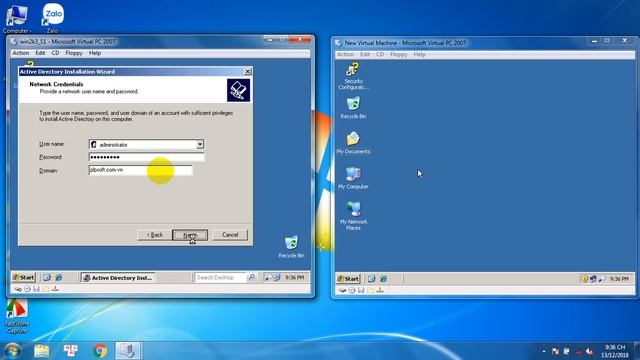The height and width of the screenshot is (360, 640).
Task: Click network status icon in New Virtual Machine
Action: pyautogui.click(x=380, y=290)
